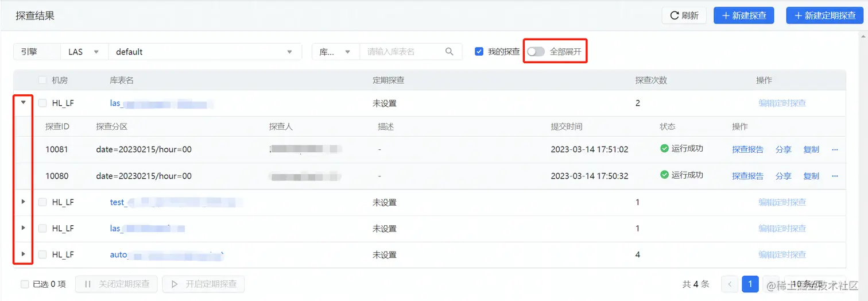Click 共 4 条 total count text
This screenshot has width=868, height=301.
pos(696,284)
